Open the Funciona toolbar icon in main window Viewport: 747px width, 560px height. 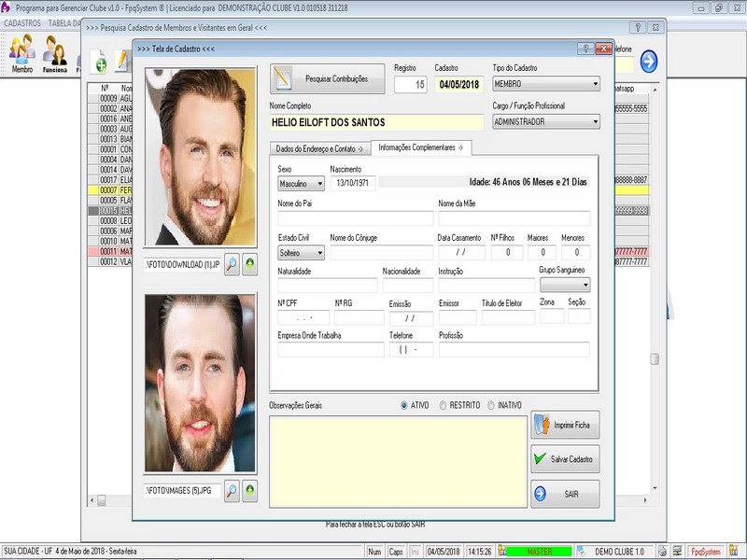click(x=55, y=53)
